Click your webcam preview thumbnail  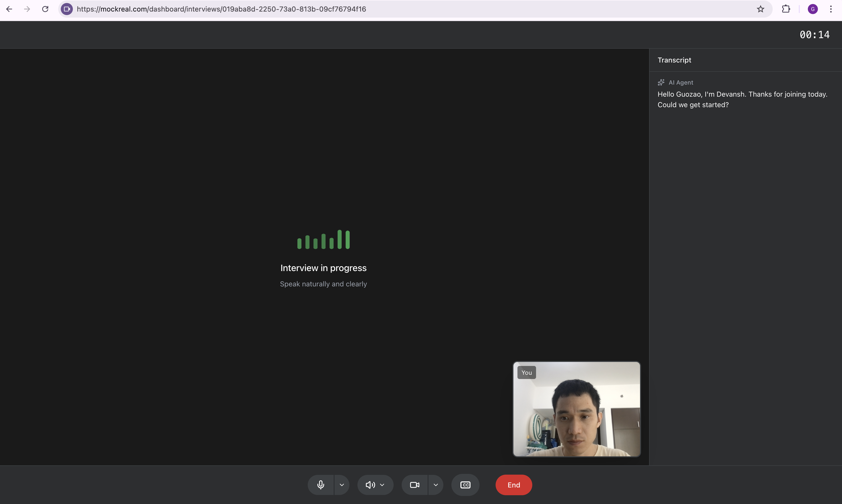point(576,409)
